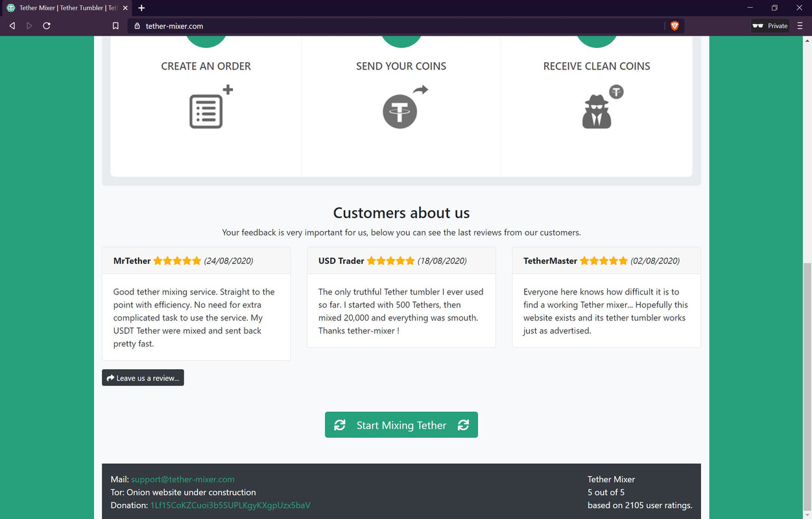Open Brave Shields lion icon
Viewport: 812px width, 519px height.
click(x=675, y=26)
